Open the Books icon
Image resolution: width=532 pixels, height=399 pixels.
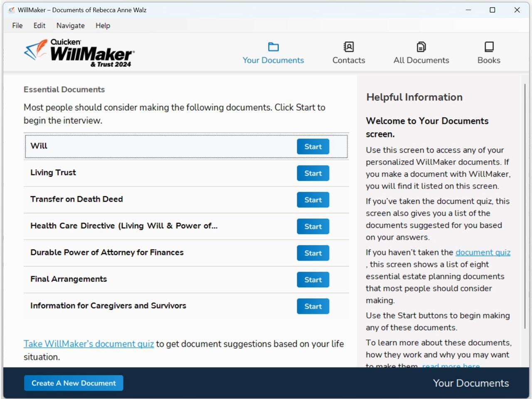[489, 47]
